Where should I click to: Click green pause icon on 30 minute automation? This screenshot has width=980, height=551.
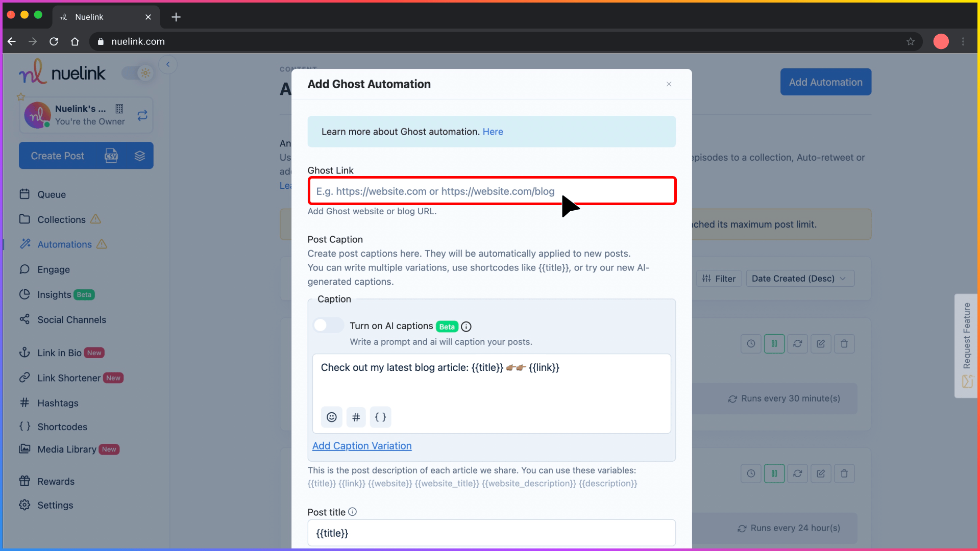(774, 344)
